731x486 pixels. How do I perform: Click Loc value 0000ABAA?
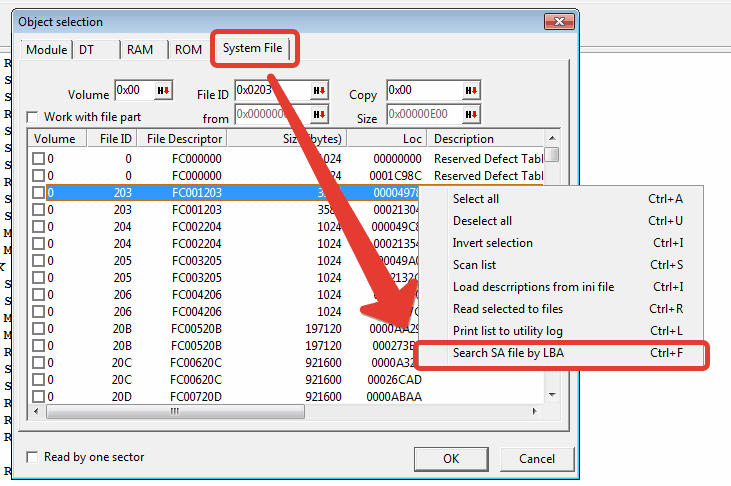click(394, 397)
